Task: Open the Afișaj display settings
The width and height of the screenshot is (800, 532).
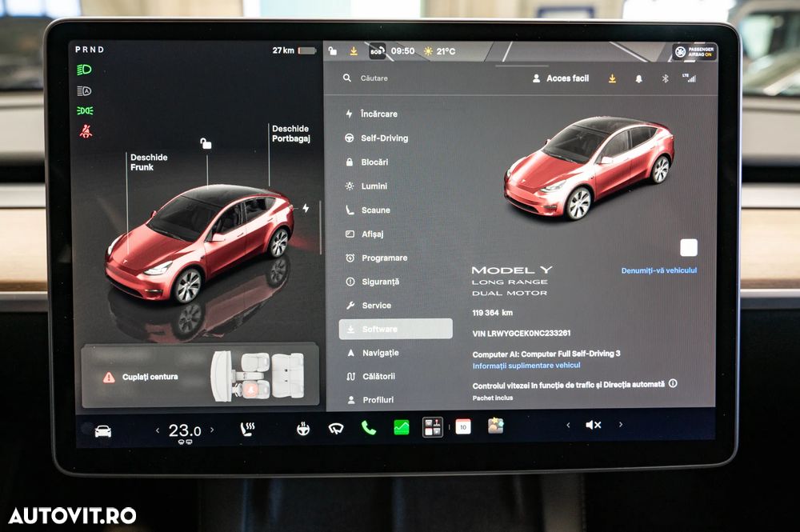Action: [x=364, y=234]
